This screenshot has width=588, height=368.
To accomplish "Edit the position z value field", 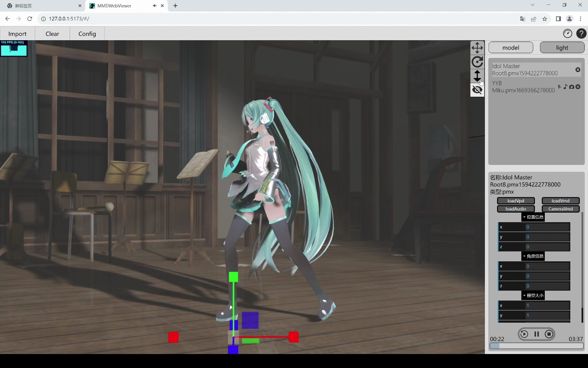I will [x=547, y=247].
